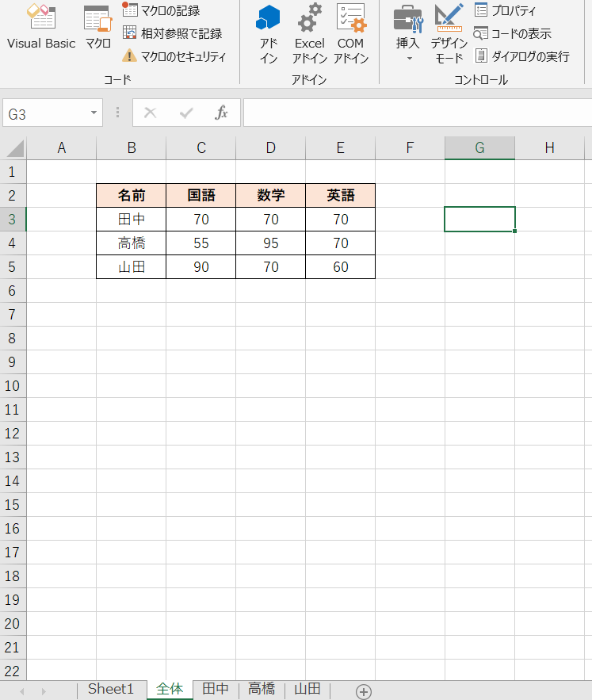Image resolution: width=592 pixels, height=700 pixels.
Task: Add a new sheet with plus button
Action: 364,691
